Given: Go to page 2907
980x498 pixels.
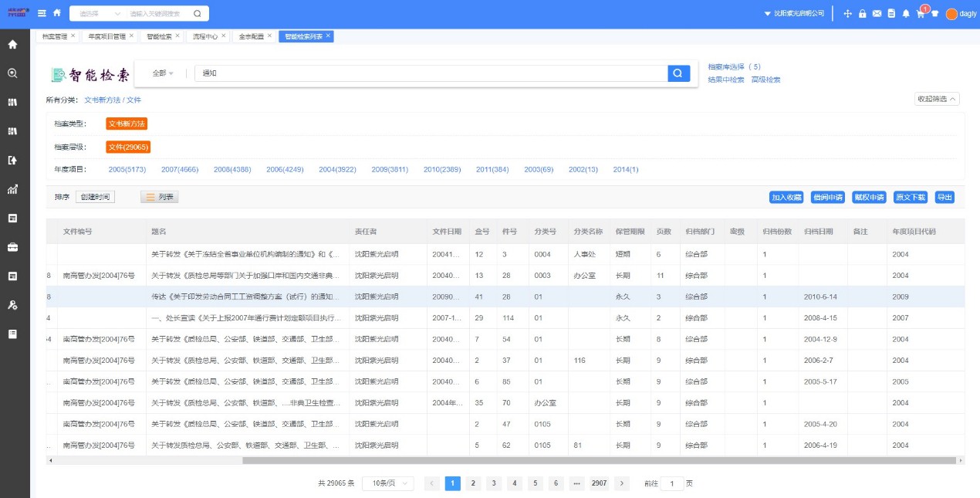Looking at the screenshot, I should pyautogui.click(x=599, y=483).
